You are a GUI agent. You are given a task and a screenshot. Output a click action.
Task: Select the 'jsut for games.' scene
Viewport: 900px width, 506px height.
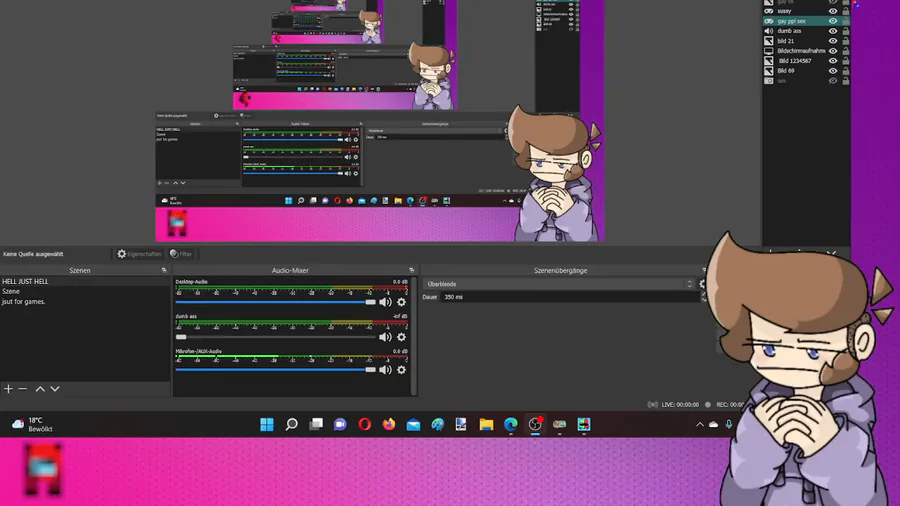click(x=85, y=301)
